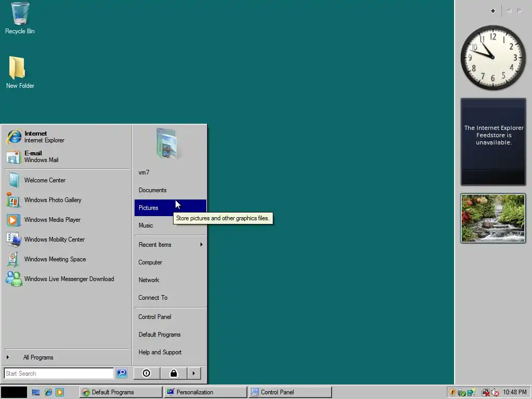Click the analog clock gadget
This screenshot has height=399, width=532.
point(493,58)
